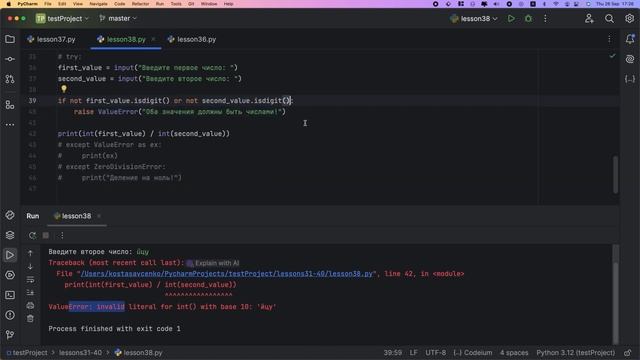Open the Problems tool window icon
This screenshot has width=640, height=360.
10,315
